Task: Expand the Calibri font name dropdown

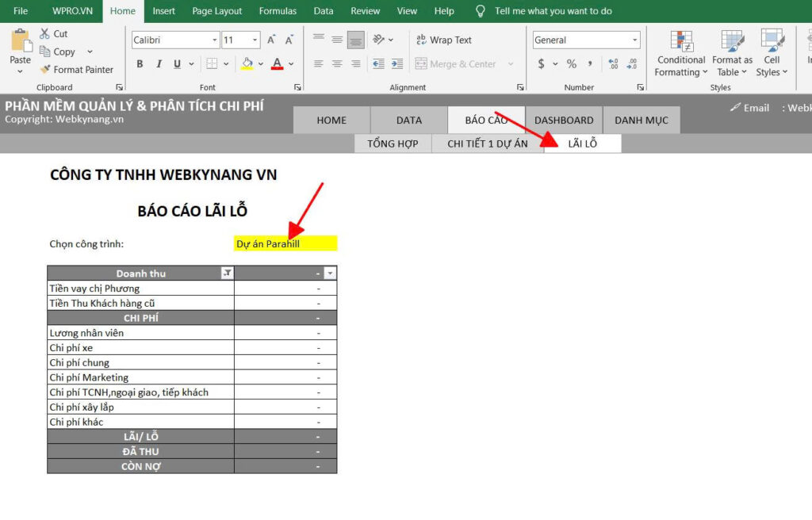Action: [215, 40]
